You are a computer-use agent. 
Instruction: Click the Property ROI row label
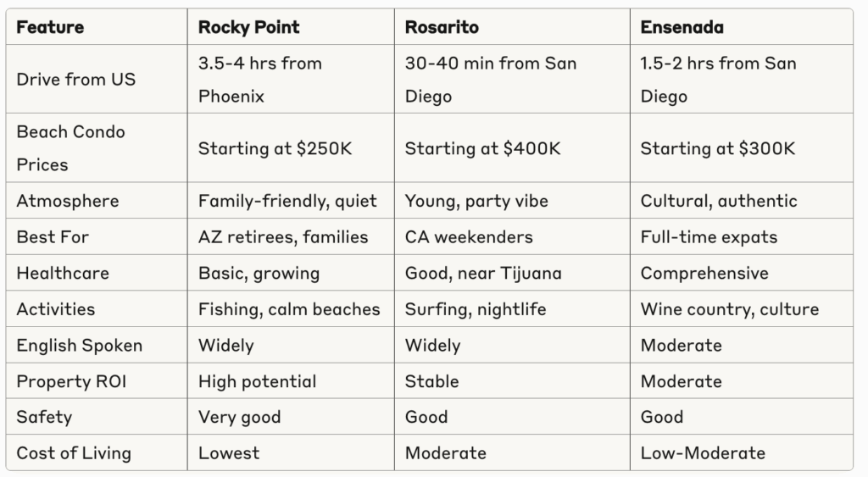[71, 381]
